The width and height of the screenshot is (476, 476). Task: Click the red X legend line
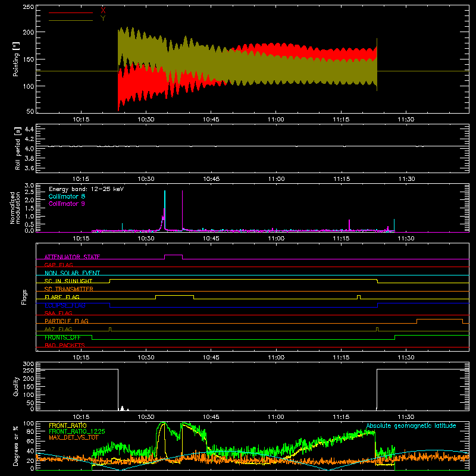point(71,12)
